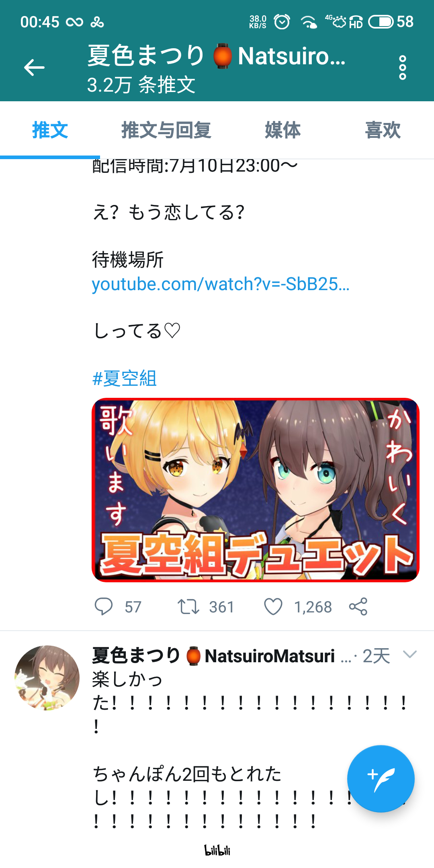Tap the battery indicator in status bar
The image size is (434, 868).
381,22
